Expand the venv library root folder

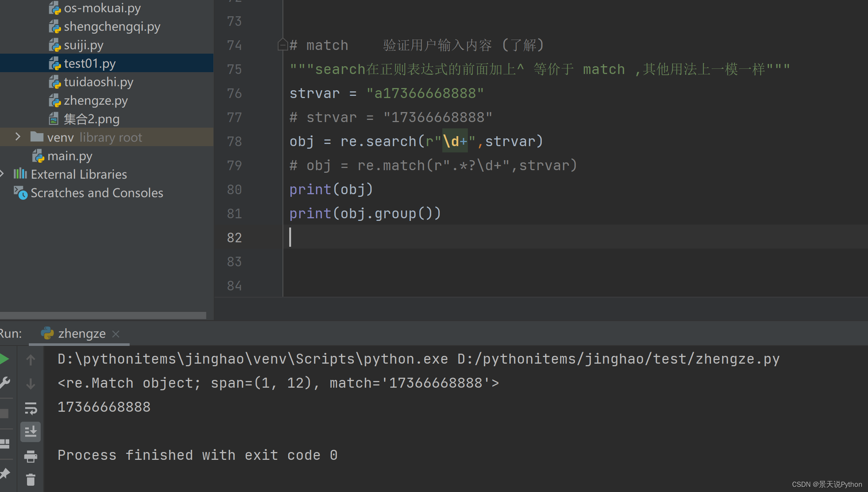18,137
